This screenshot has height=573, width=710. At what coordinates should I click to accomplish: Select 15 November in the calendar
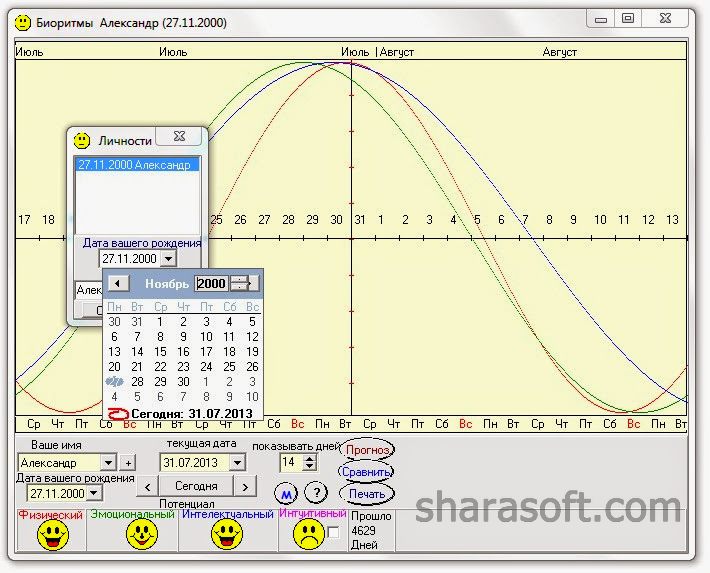coord(160,352)
